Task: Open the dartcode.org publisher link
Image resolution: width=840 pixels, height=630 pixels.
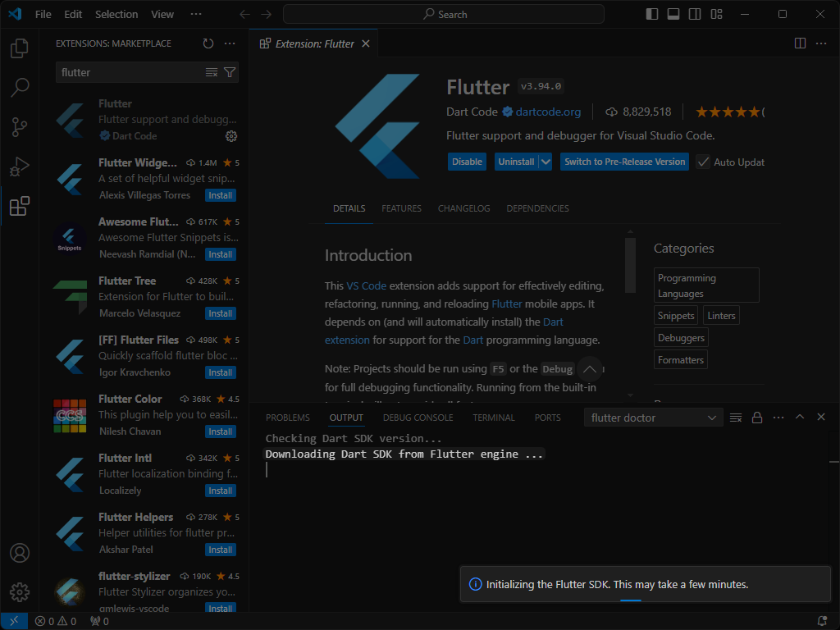Action: [548, 112]
